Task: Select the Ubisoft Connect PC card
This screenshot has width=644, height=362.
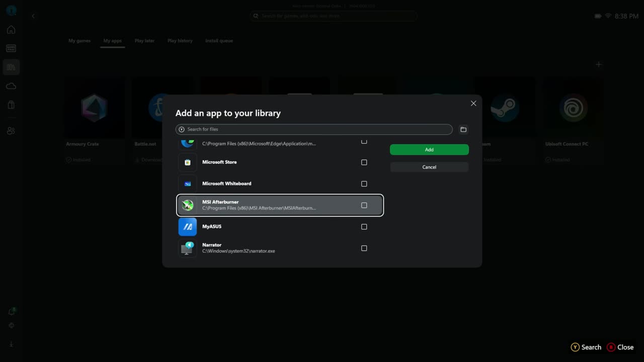Action: [574, 121]
